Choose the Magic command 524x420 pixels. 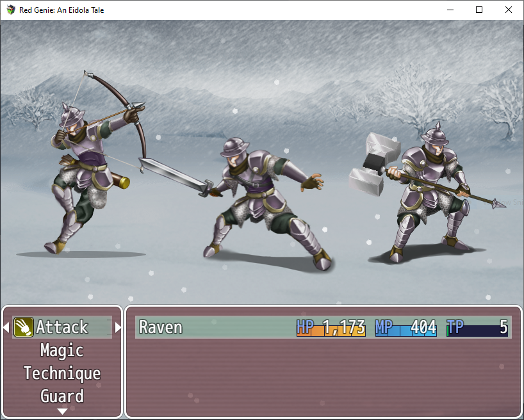point(62,350)
